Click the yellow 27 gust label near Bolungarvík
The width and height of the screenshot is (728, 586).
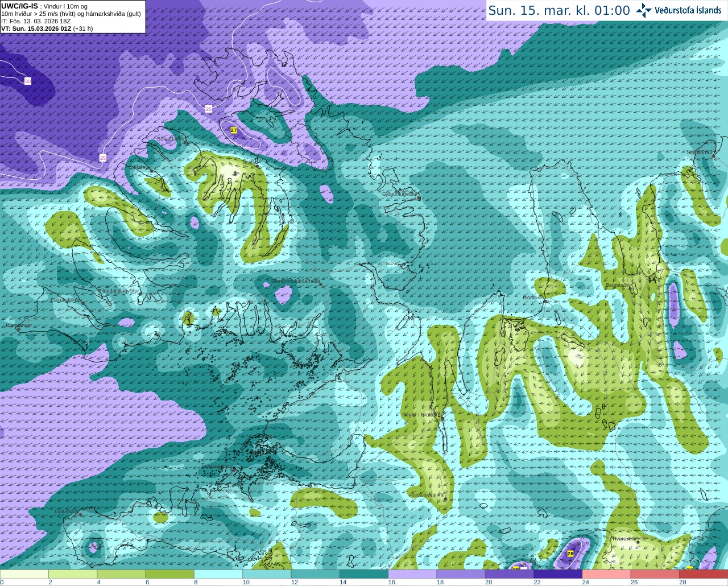234,130
